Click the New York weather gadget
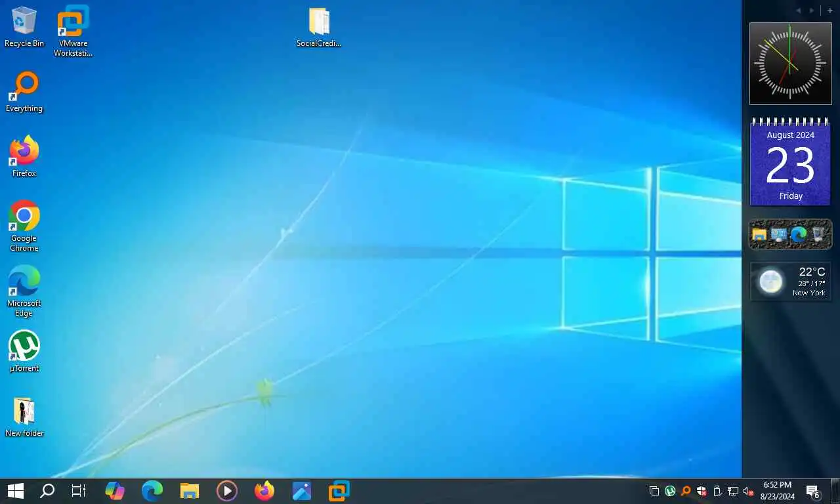The height and width of the screenshot is (504, 840). click(790, 282)
